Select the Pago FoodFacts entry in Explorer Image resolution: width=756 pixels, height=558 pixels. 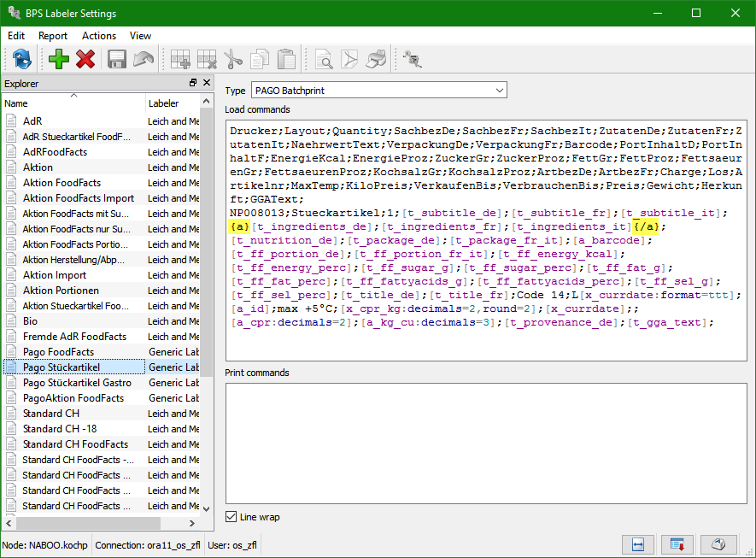[58, 352]
